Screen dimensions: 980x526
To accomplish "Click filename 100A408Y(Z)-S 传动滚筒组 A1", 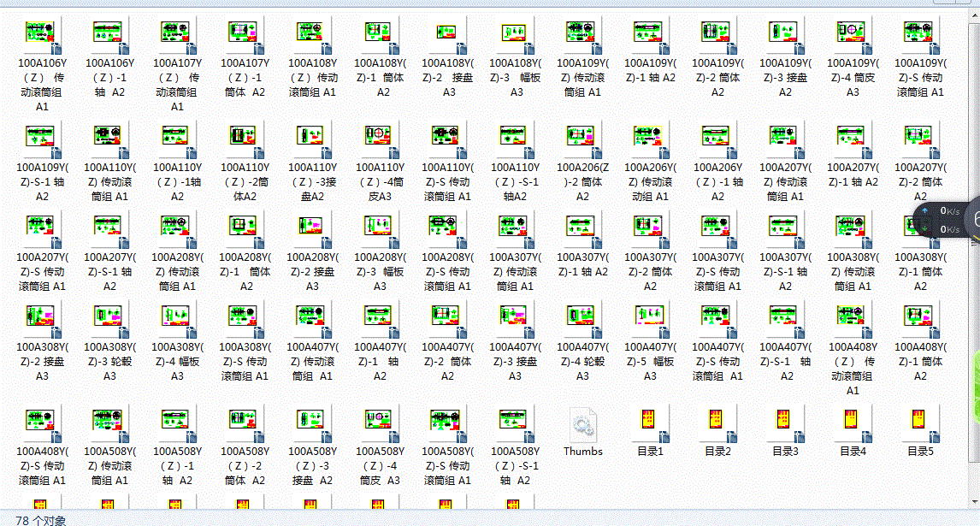I will click(42, 466).
